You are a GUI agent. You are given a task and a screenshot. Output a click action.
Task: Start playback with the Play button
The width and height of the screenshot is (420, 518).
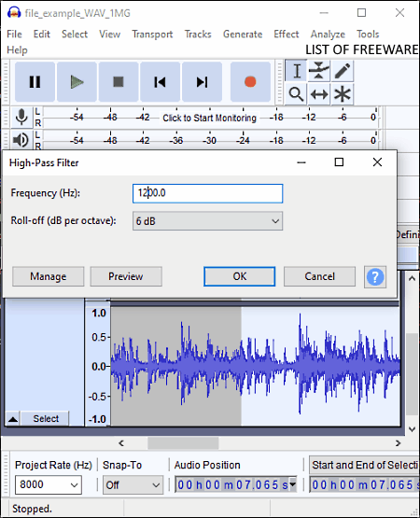(77, 81)
